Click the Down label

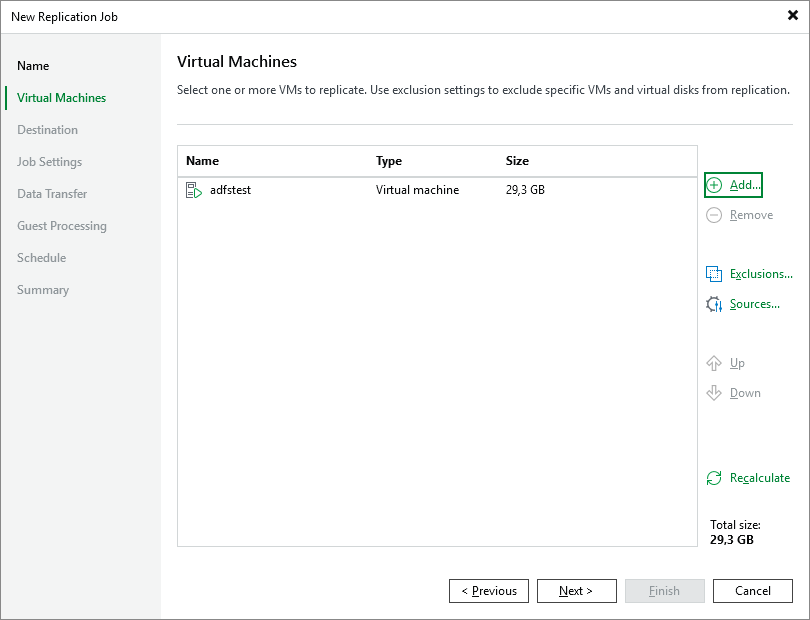coord(745,393)
